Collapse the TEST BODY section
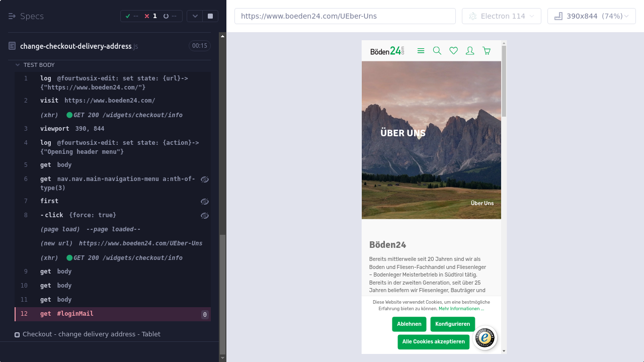Screen dimensions: 644x362 18,65
